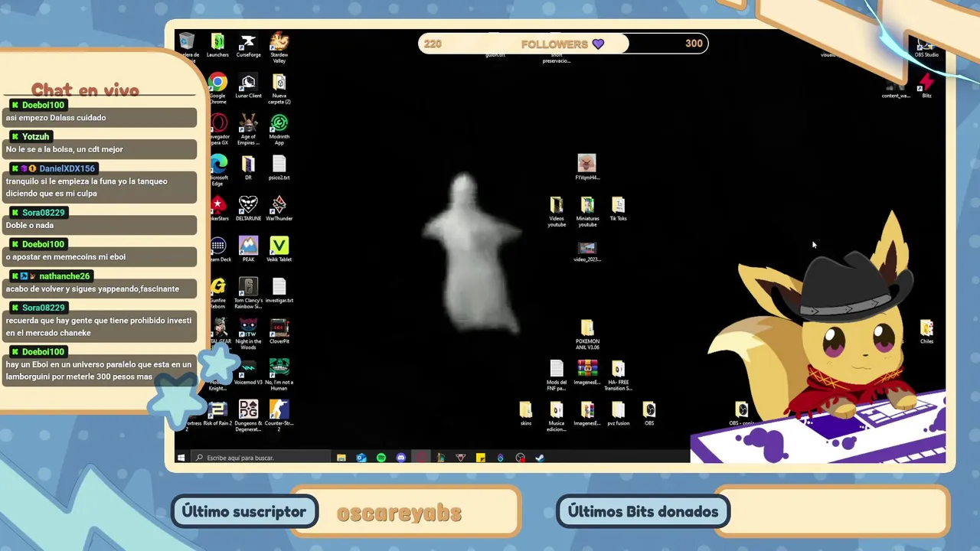Screen dimensions: 980x551
Task: Open Google Chrome desktop shortcut
Action: (218, 89)
